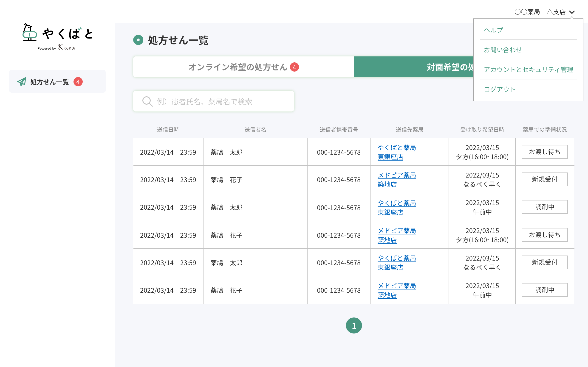Click red badge on オンライン希望 tab
This screenshot has width=588, height=367.
click(294, 67)
